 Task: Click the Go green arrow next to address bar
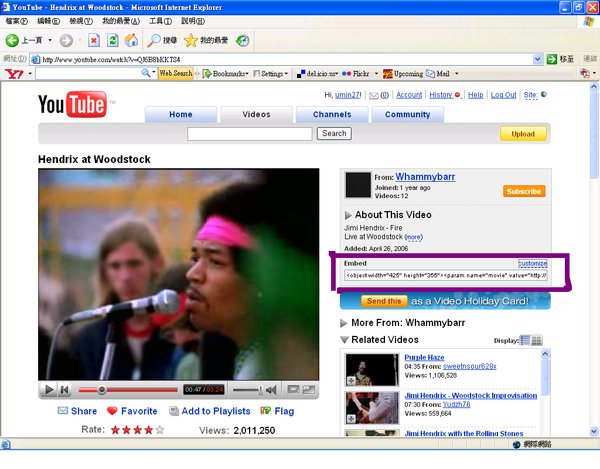pos(551,59)
